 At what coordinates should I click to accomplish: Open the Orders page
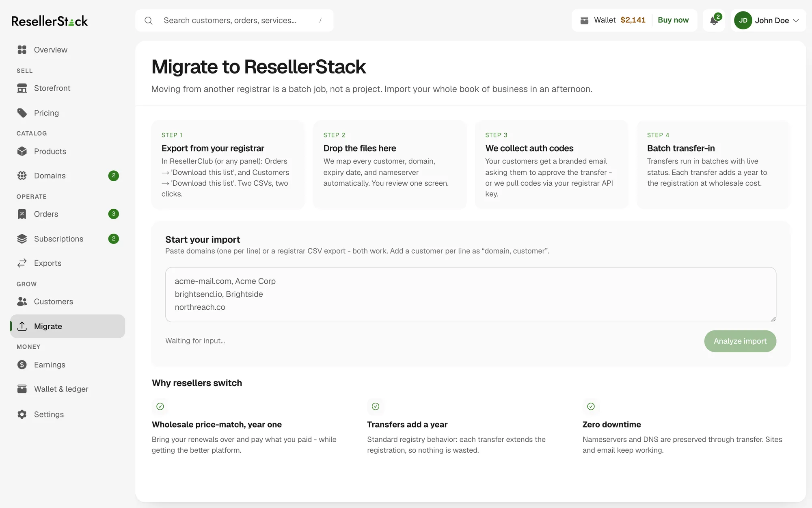[x=67, y=214]
